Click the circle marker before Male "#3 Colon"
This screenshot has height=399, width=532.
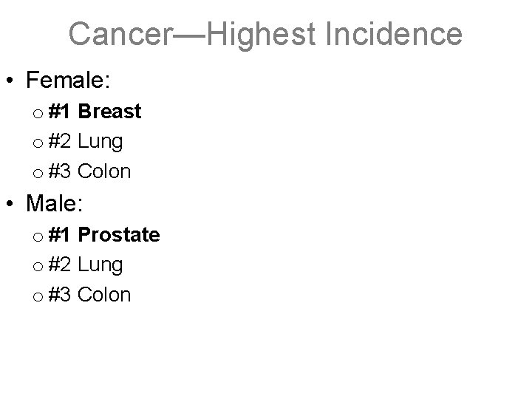(36, 296)
